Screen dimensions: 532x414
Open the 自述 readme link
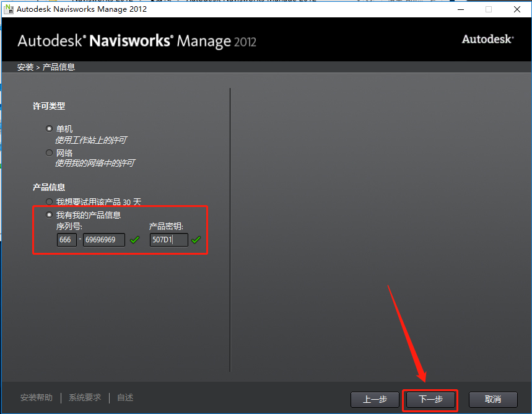pos(125,398)
